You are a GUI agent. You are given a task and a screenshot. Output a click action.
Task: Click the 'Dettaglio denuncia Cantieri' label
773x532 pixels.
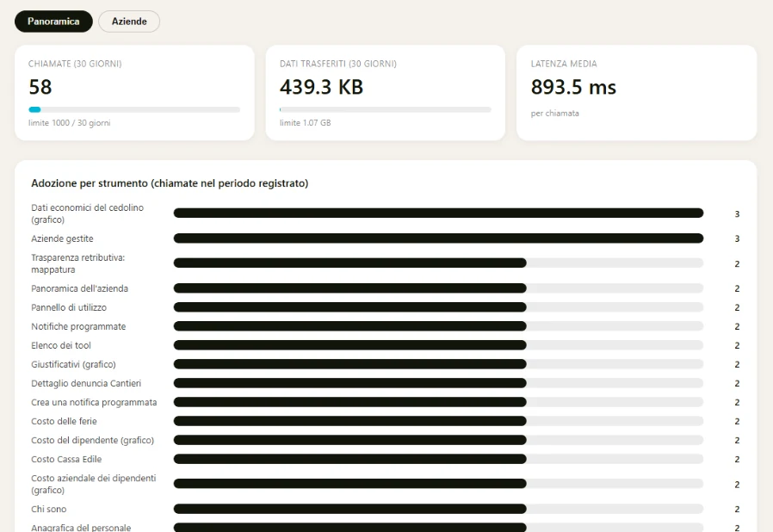[86, 384]
